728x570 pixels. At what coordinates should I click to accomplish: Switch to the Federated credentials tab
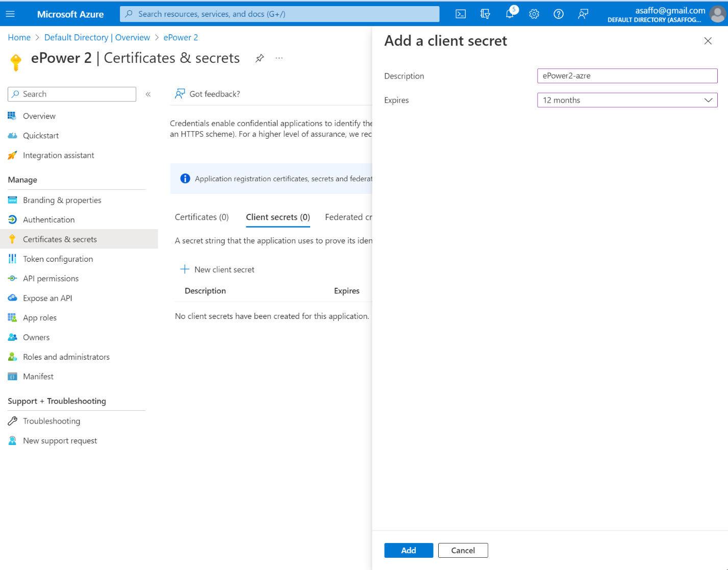tap(348, 217)
